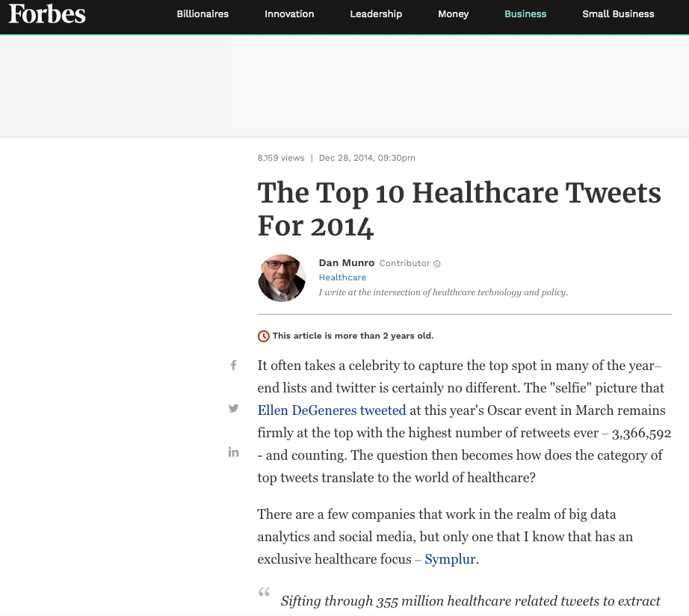
Task: Go to the Money section
Action: point(453,14)
